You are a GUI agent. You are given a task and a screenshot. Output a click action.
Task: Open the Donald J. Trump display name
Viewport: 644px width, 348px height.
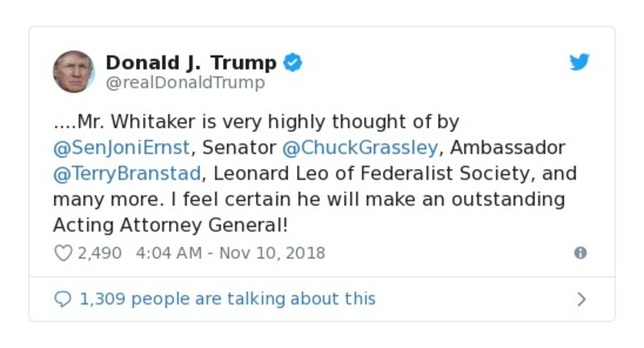click(191, 63)
